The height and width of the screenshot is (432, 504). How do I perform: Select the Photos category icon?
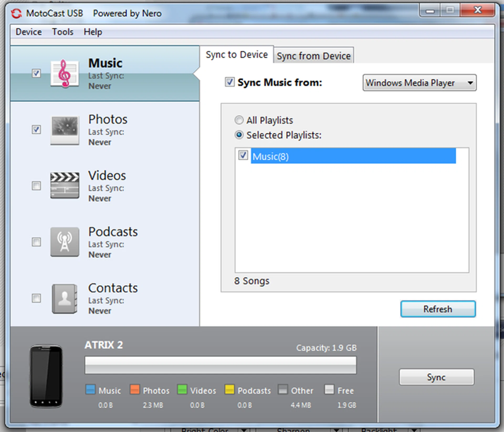[65, 130]
